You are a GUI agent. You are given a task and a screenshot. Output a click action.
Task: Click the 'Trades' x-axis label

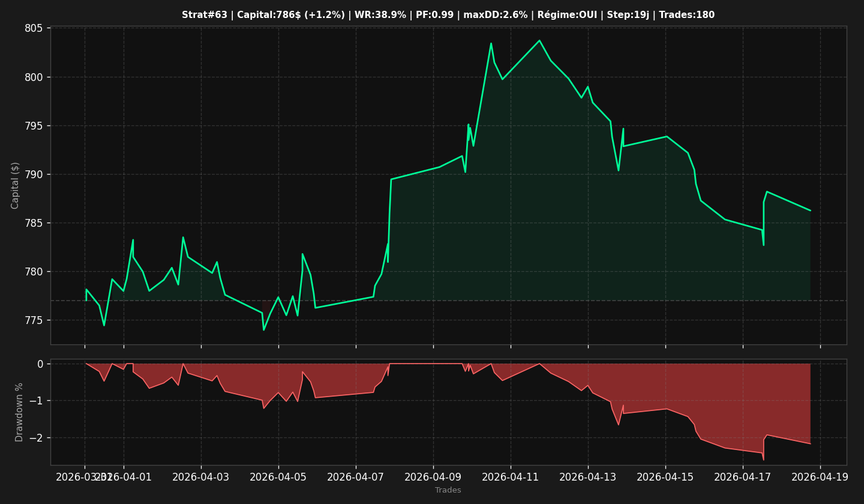click(448, 490)
